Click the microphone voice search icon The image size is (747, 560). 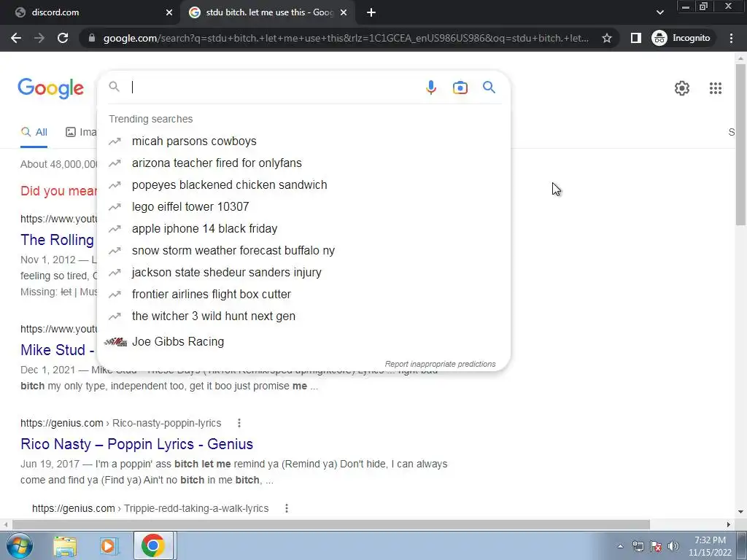click(x=430, y=87)
